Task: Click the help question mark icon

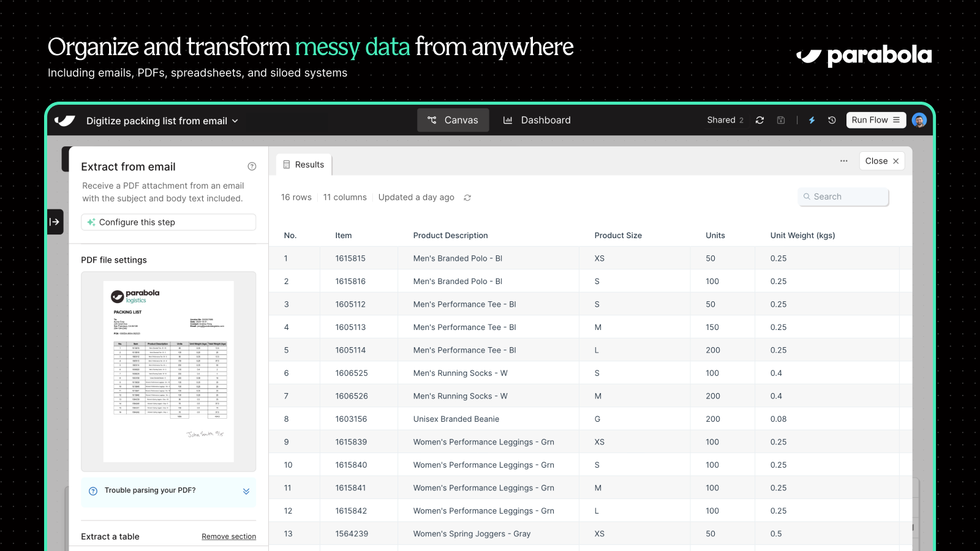Action: click(x=252, y=167)
